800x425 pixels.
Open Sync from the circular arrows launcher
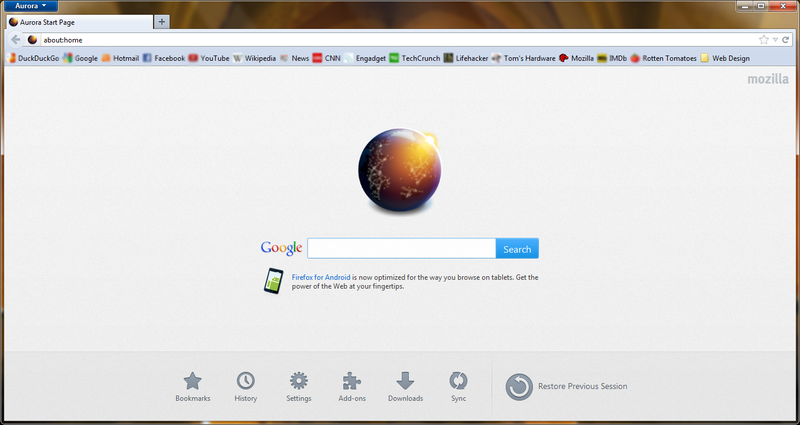(458, 387)
